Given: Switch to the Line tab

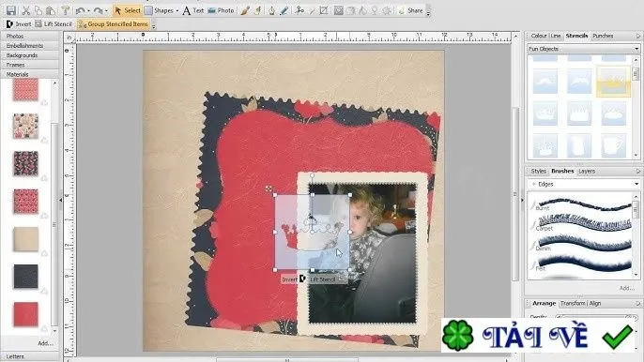Looking at the screenshot, I should pyautogui.click(x=556, y=36).
